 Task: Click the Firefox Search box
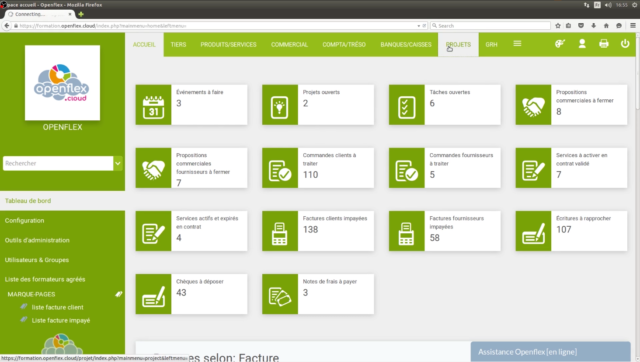click(491, 26)
